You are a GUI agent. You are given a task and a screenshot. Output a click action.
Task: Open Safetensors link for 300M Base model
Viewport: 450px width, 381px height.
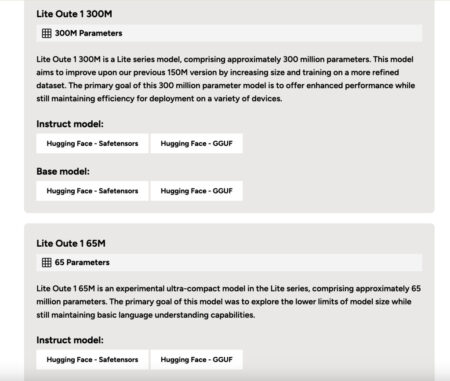(92, 191)
